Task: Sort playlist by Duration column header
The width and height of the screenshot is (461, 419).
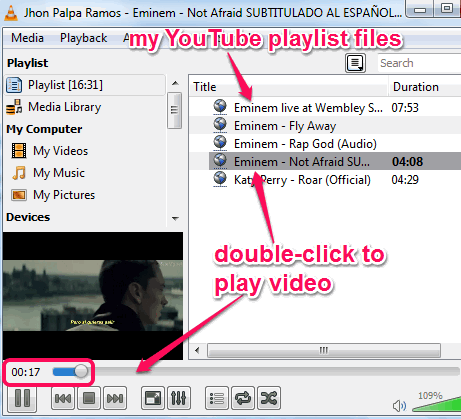Action: [x=425, y=87]
